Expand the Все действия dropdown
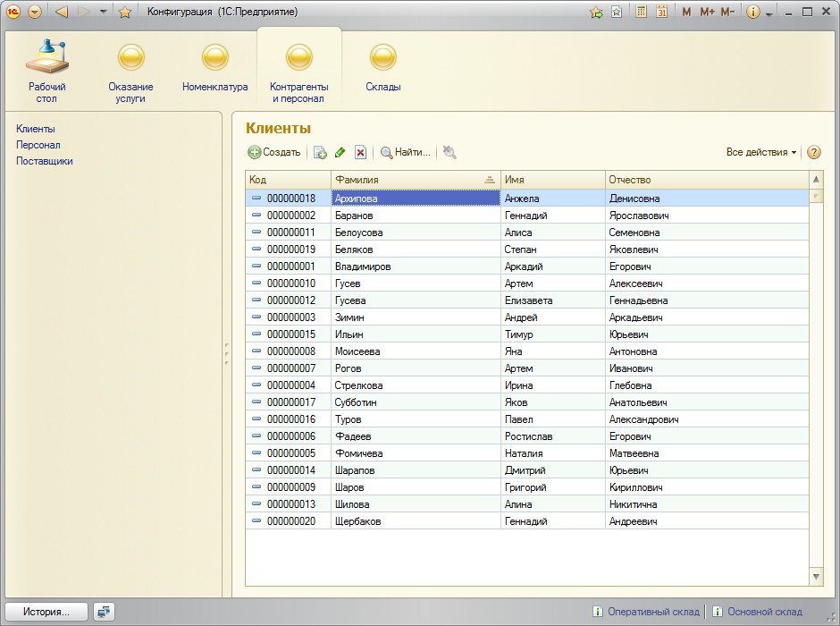This screenshot has height=626, width=840. point(761,152)
